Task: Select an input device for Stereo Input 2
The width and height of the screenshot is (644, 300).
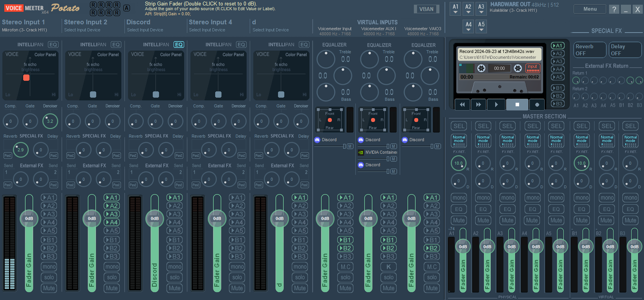Action: point(82,30)
